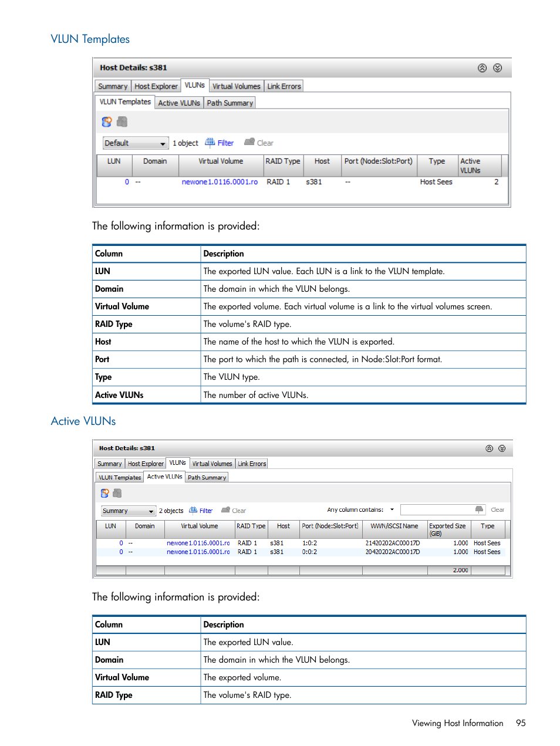Open Virtual Volumes tab in lower Host Details
This screenshot has height=746, width=560.
212,464
